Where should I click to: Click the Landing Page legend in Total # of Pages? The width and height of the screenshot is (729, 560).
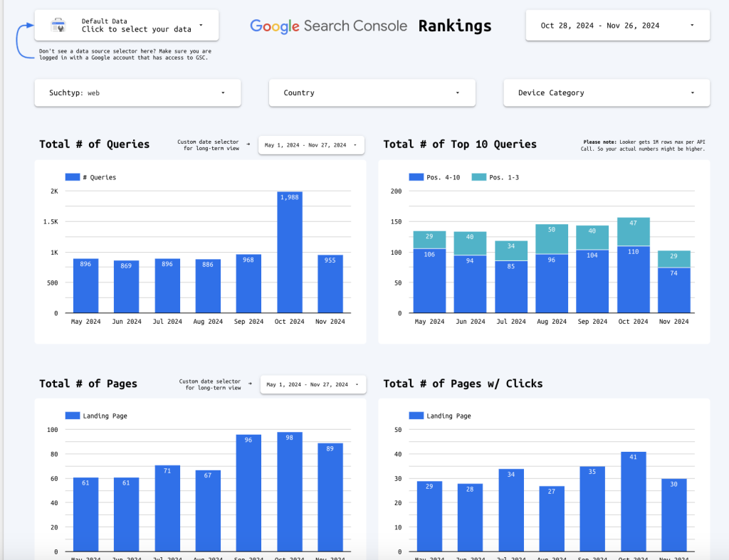click(x=96, y=416)
